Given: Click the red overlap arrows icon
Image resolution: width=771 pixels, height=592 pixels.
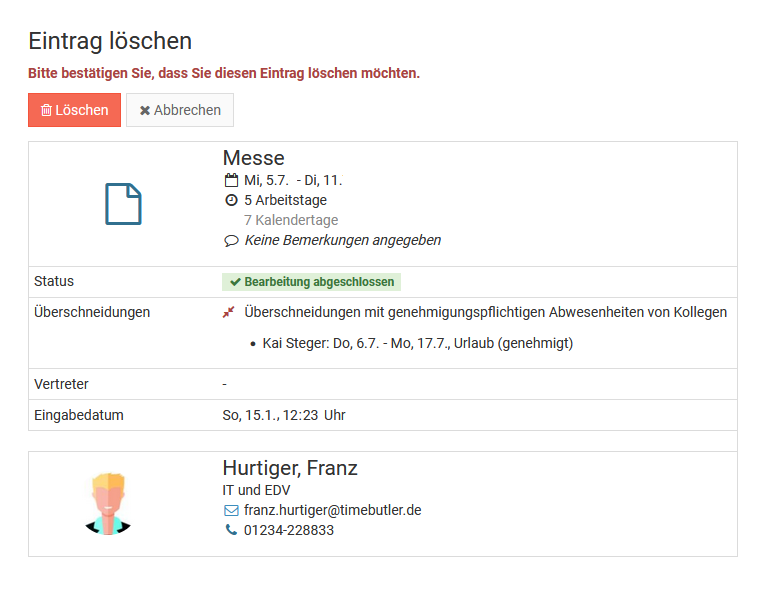Looking at the screenshot, I should pyautogui.click(x=229, y=312).
